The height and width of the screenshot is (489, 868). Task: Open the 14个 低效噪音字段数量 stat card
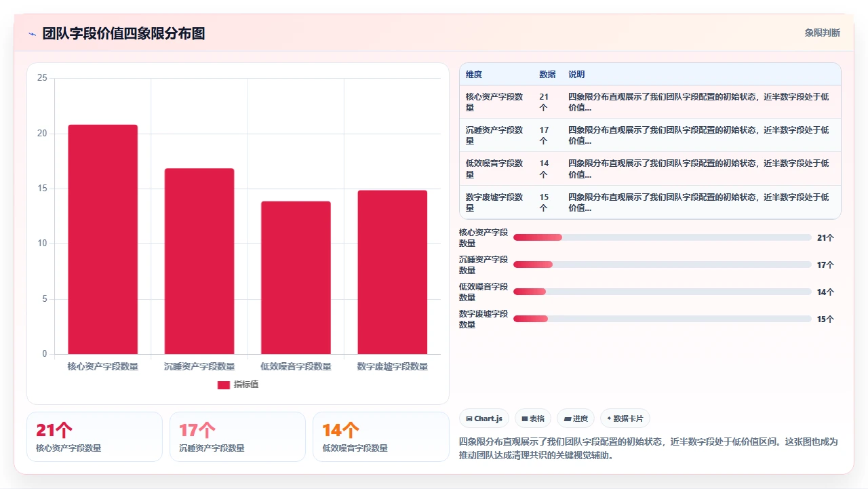click(380, 437)
